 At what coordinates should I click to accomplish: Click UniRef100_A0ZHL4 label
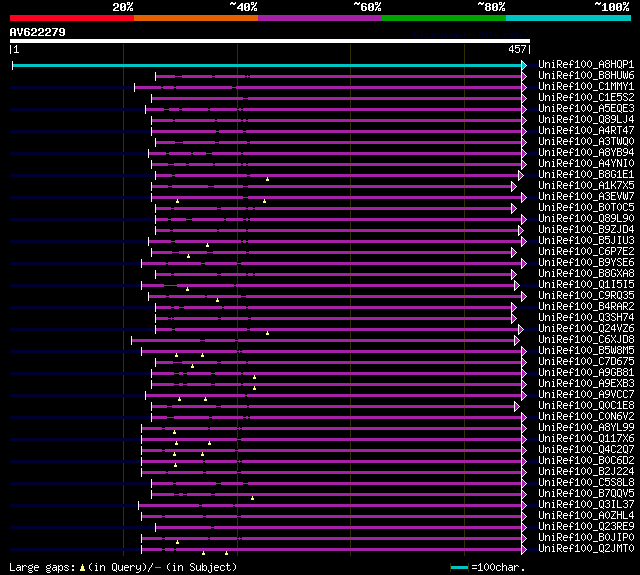[586, 516]
